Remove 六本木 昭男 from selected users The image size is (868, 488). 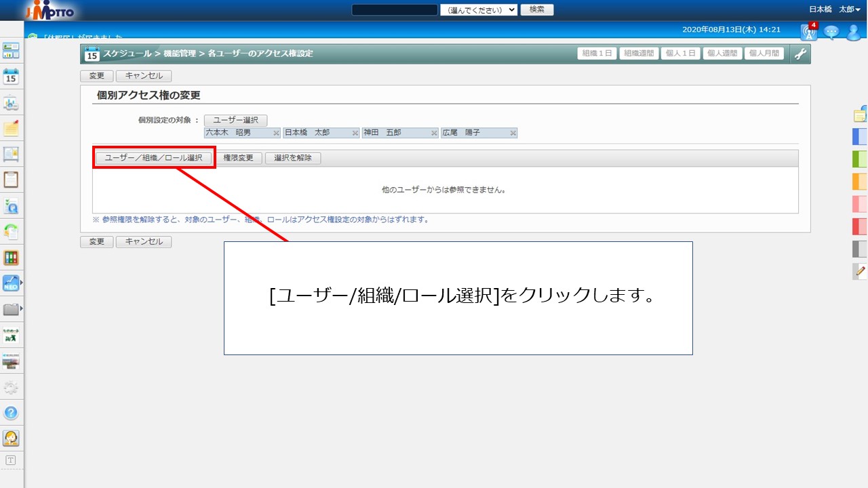[276, 133]
